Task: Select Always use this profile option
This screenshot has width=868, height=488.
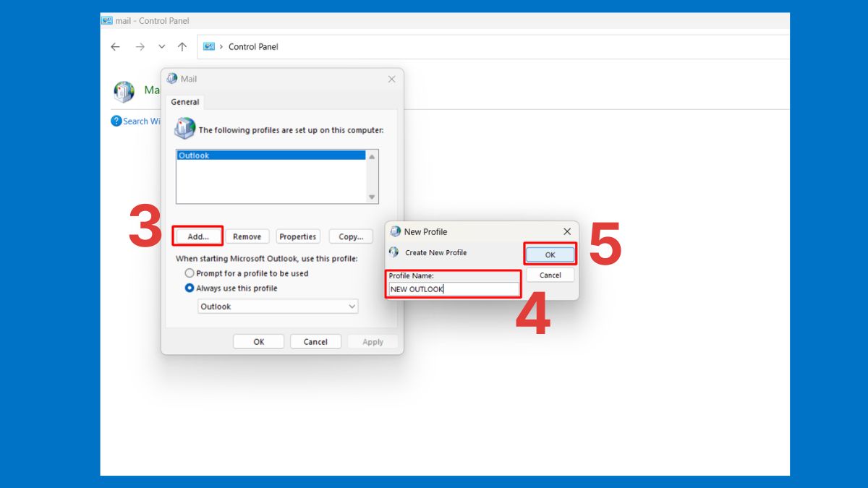Action: [231, 288]
